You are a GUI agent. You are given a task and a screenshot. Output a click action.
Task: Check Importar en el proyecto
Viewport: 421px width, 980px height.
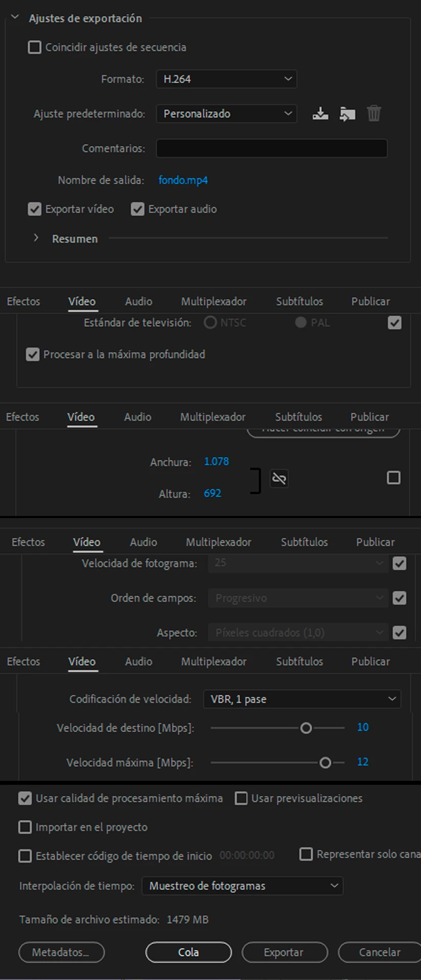click(25, 827)
